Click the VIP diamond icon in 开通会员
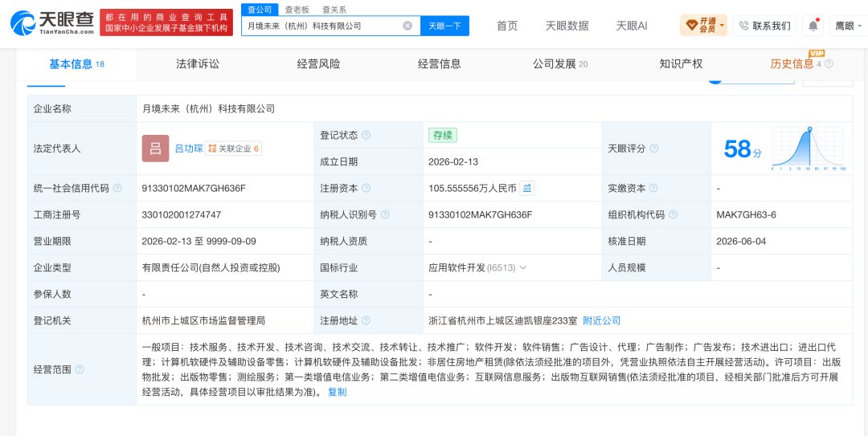 (x=692, y=26)
